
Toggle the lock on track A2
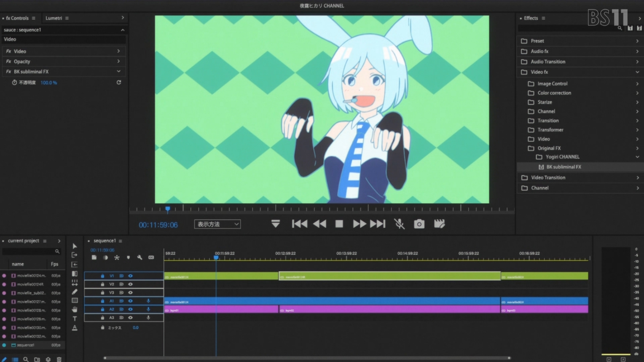click(x=102, y=309)
